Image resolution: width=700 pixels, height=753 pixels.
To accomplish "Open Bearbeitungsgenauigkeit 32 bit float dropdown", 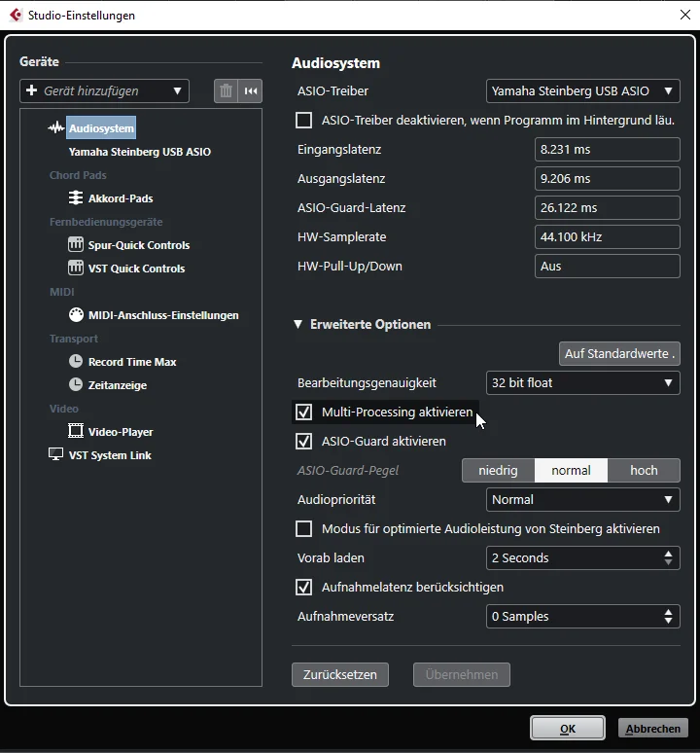I will pos(583,382).
